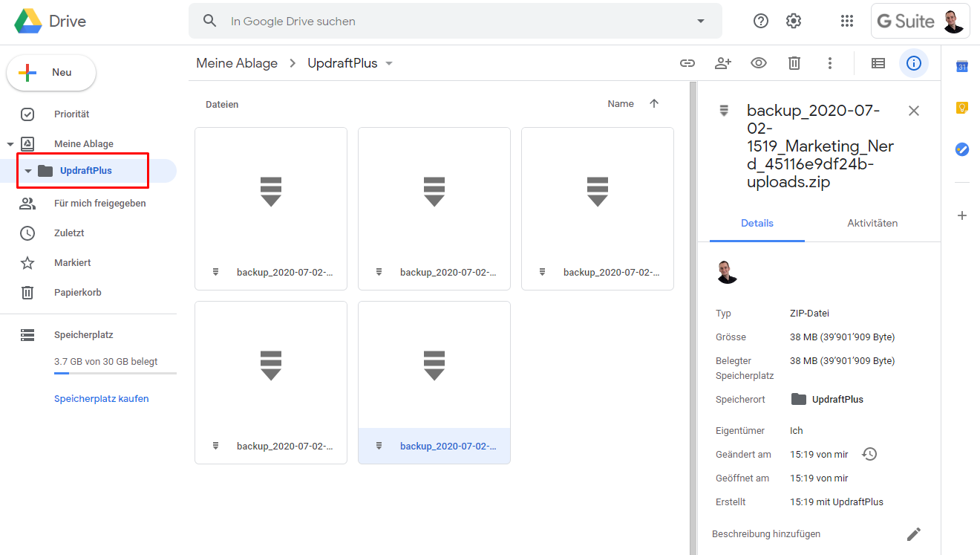Viewport: 980px width, 555px height.
Task: Click the Geändert am value '15:19 von mir'
Action: (819, 455)
